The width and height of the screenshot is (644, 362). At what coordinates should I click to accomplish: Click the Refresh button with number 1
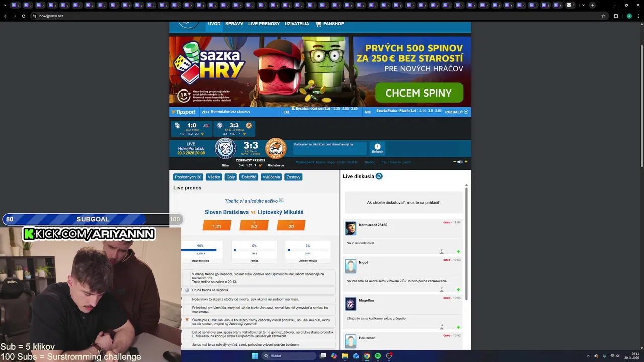(377, 148)
